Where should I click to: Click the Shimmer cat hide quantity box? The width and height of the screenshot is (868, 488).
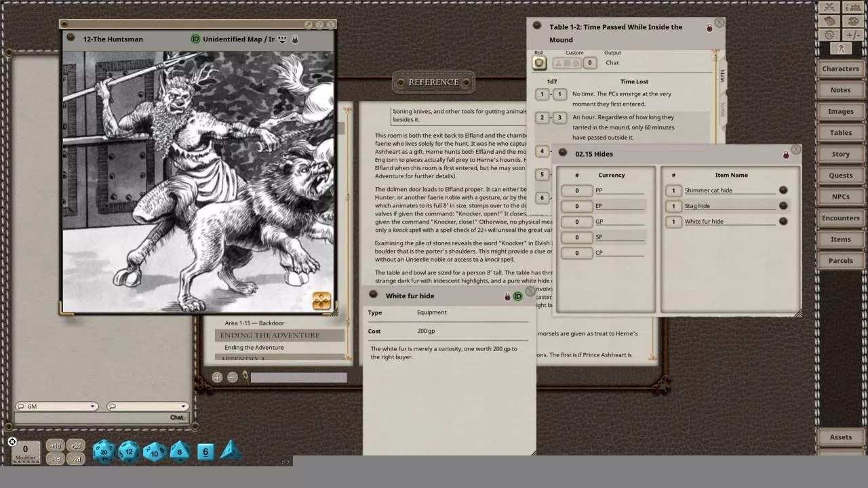[673, 190]
